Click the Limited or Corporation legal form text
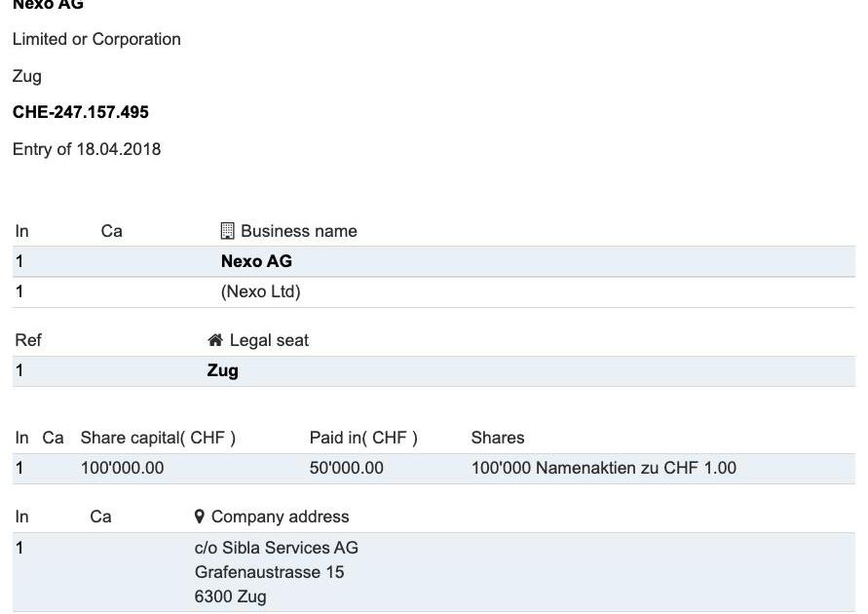The image size is (868, 614). 96,39
